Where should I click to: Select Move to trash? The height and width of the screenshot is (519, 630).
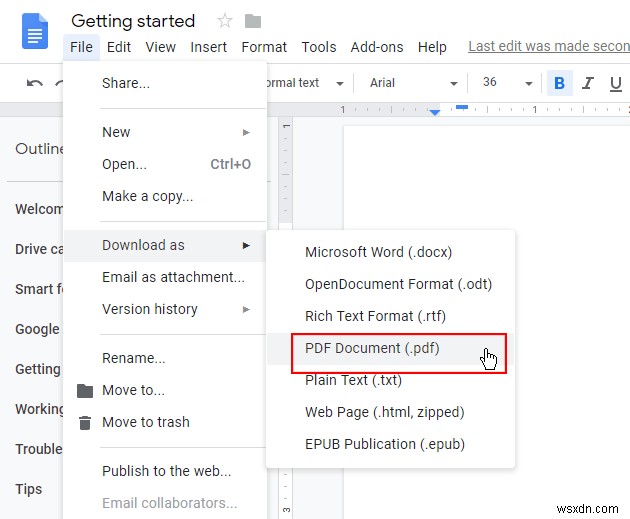click(x=165, y=422)
